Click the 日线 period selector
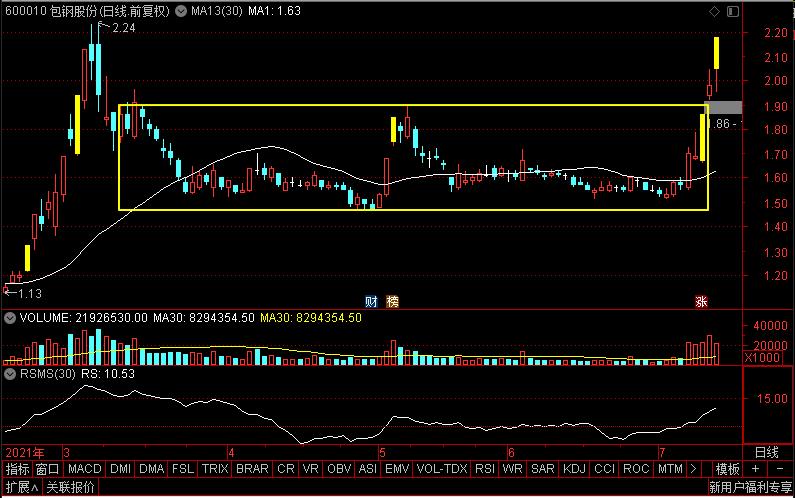Image resolution: width=795 pixels, height=498 pixels. click(767, 452)
